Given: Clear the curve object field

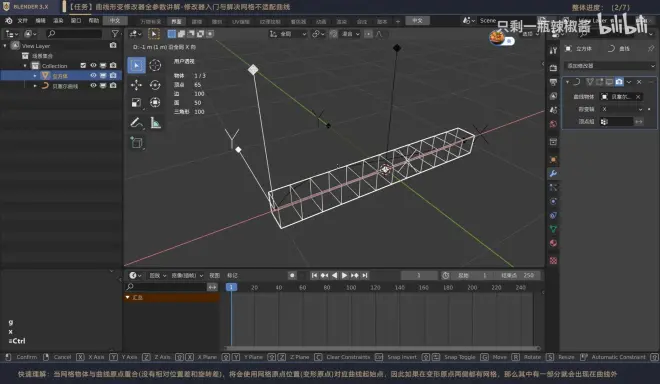Looking at the screenshot, I should (x=638, y=97).
